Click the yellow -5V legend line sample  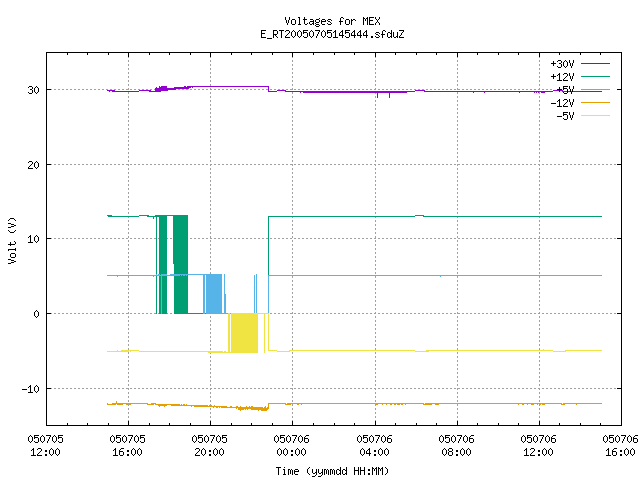(x=595, y=116)
